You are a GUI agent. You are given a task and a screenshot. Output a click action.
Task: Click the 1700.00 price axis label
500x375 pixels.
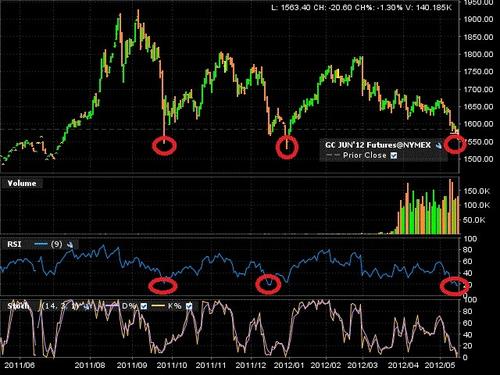tap(478, 89)
